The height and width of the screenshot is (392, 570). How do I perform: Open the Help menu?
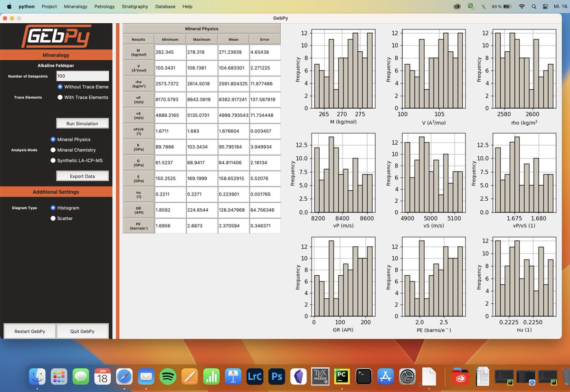(188, 7)
